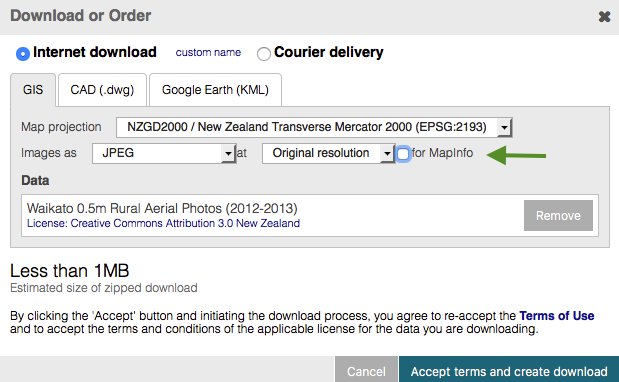The height and width of the screenshot is (382, 619).
Task: Remove the Waikato aerial photos dataset
Action: [558, 215]
